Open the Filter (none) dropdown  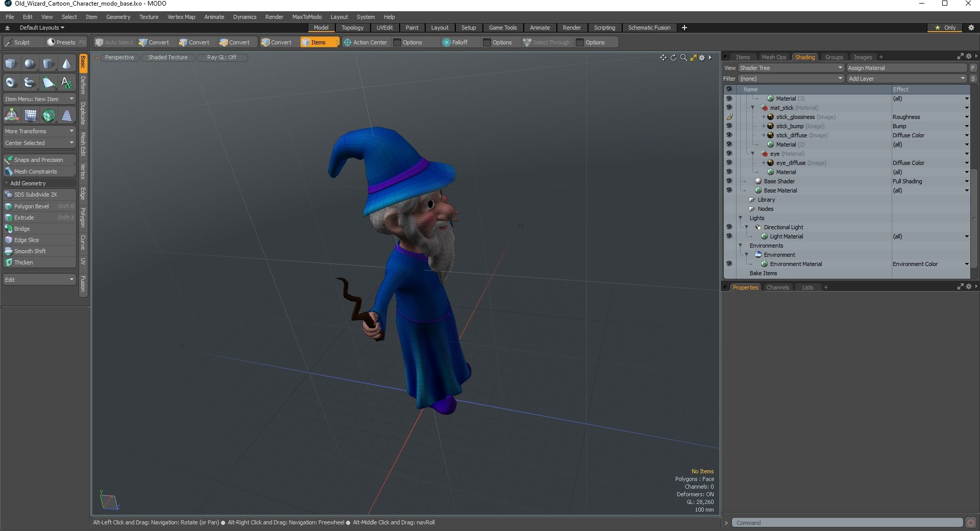(x=791, y=79)
